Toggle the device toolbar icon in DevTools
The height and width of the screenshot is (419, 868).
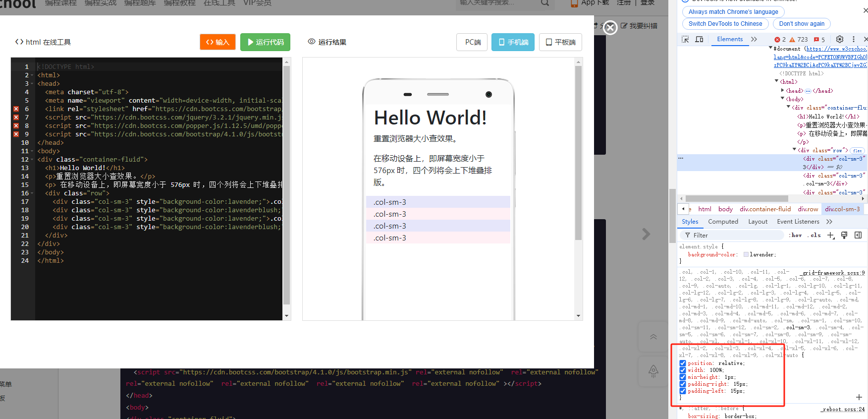(699, 39)
